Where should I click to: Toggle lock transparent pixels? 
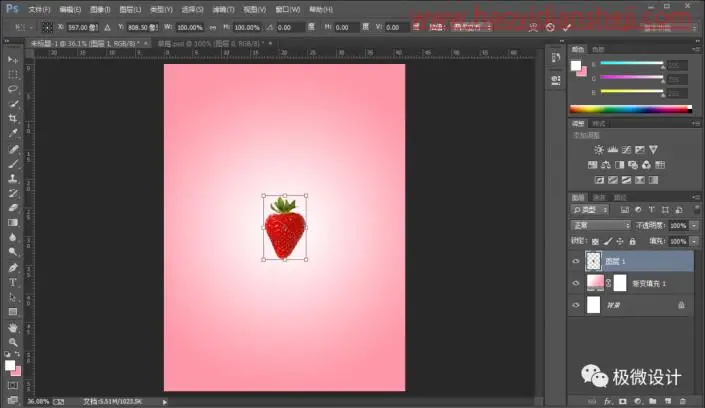click(595, 242)
